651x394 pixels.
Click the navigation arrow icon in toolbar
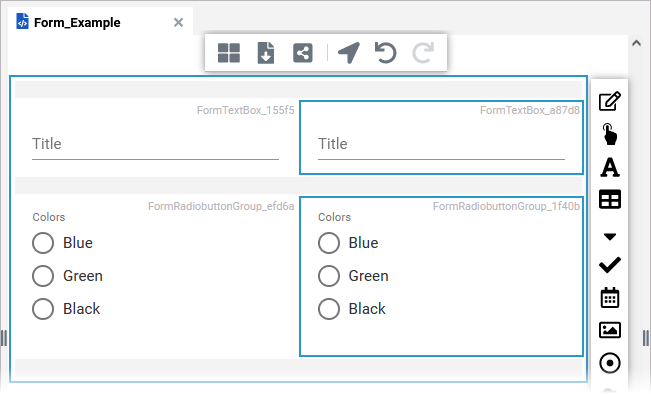[x=349, y=53]
